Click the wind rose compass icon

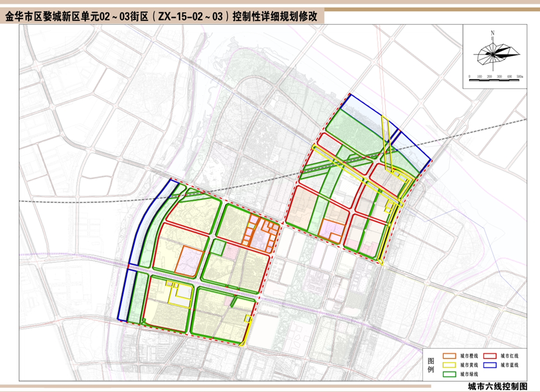(496, 53)
